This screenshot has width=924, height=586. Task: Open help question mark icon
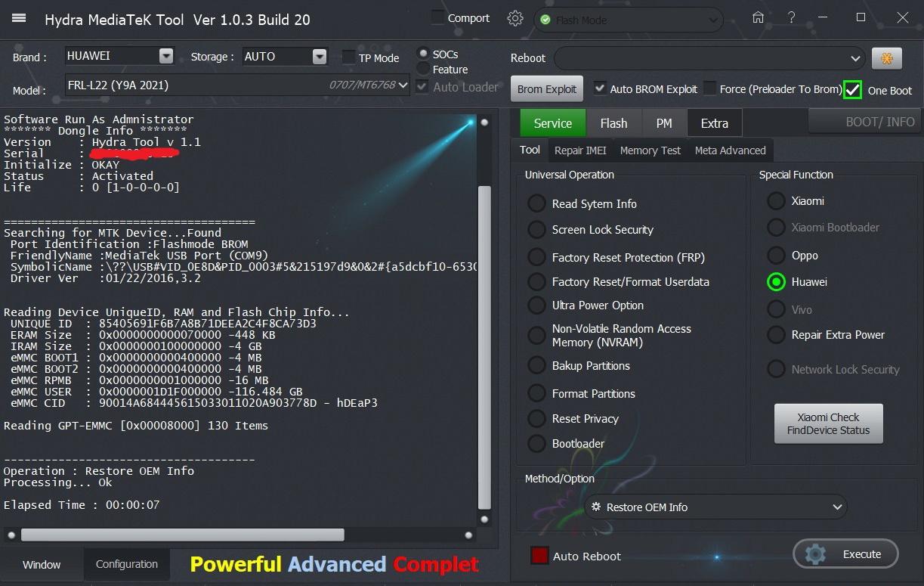pyautogui.click(x=791, y=18)
